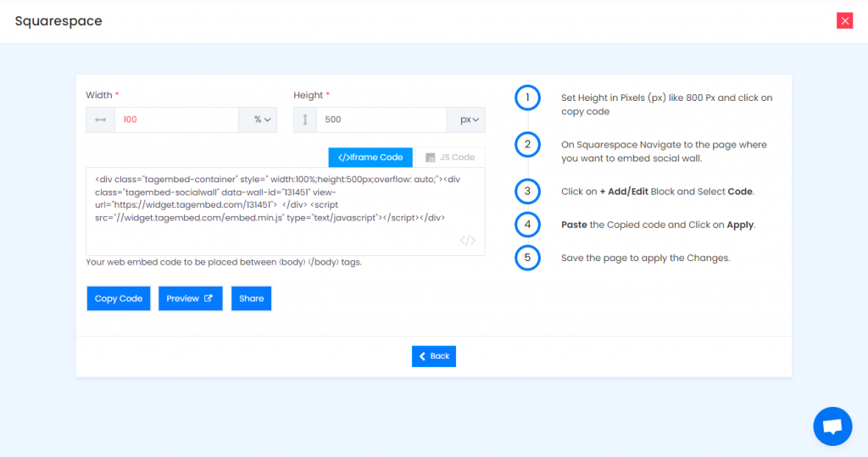Click the horizontal width arrows icon
868x457 pixels.
(100, 120)
